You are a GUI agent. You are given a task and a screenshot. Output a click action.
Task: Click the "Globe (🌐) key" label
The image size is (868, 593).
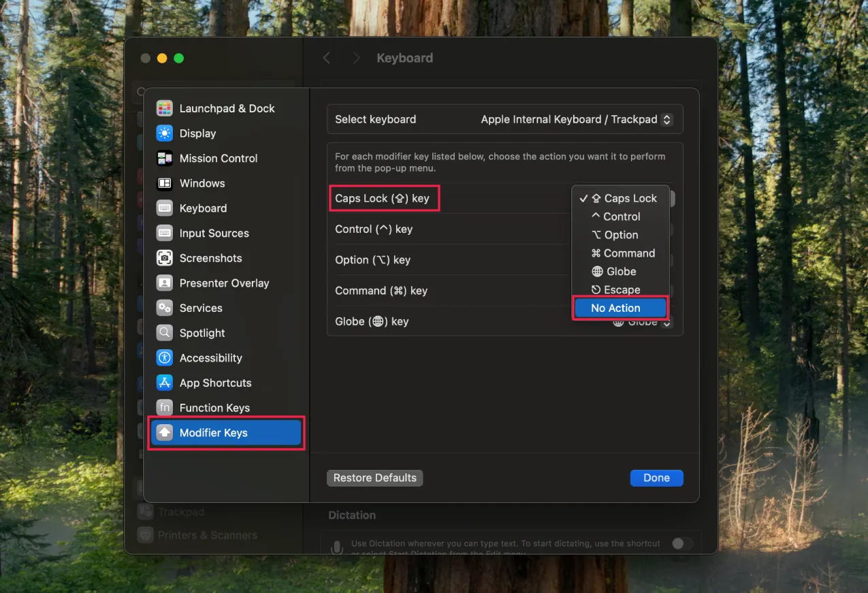pyautogui.click(x=372, y=321)
